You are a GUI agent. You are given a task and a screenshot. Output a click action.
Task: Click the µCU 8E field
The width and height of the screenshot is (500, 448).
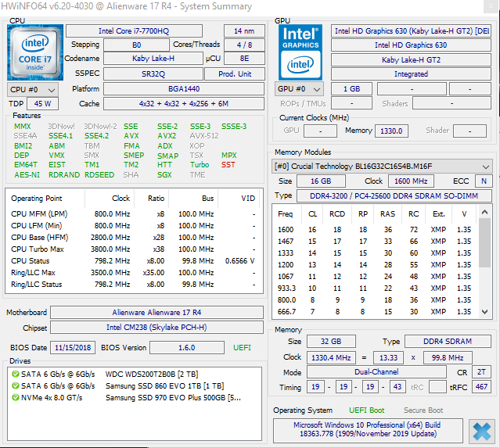click(244, 59)
